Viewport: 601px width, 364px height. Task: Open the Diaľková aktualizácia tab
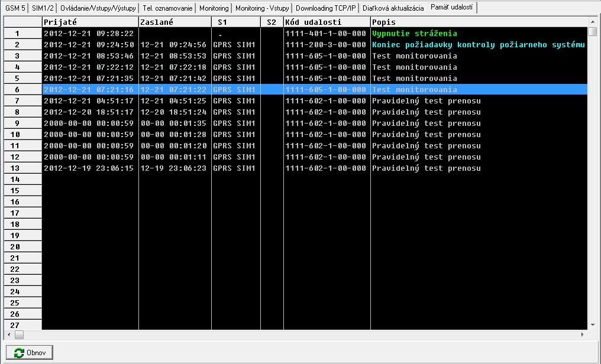(x=393, y=8)
